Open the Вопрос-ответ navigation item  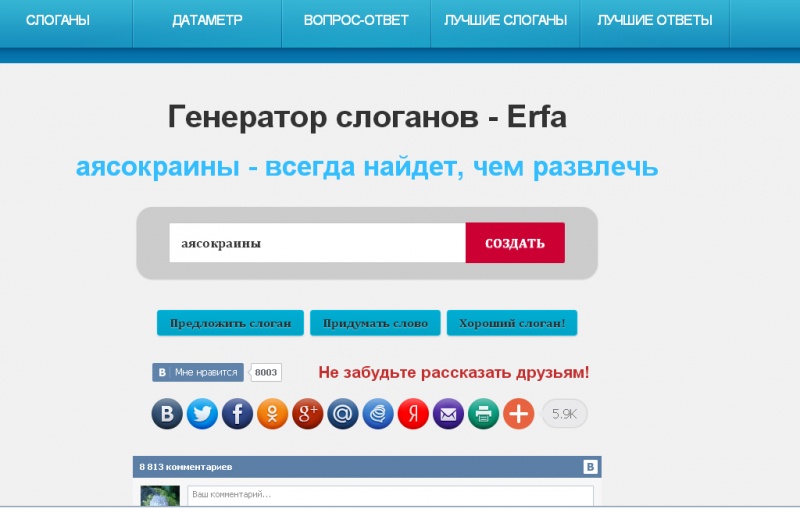pos(356,20)
